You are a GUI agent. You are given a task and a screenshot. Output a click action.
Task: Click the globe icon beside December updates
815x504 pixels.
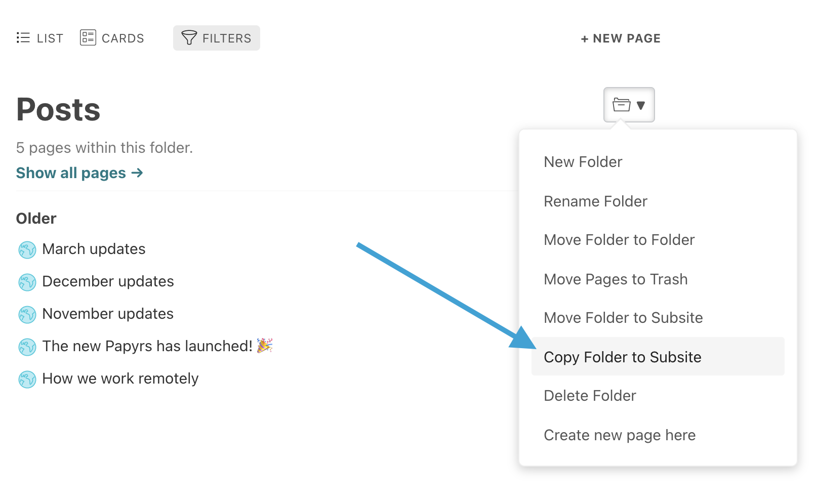[27, 282]
